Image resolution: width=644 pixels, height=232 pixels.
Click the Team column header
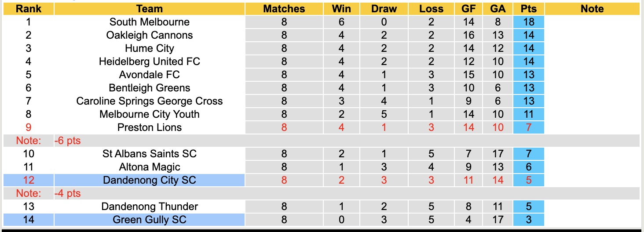(x=150, y=9)
